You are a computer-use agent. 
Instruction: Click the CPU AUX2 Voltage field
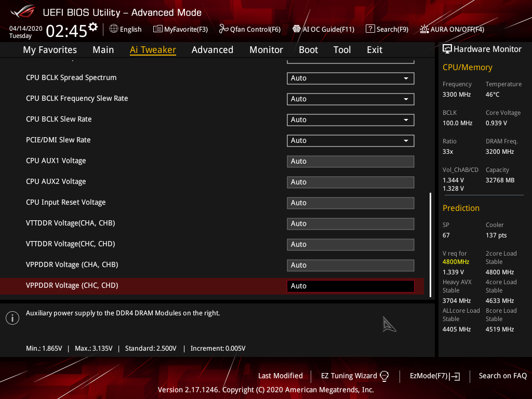point(351,182)
